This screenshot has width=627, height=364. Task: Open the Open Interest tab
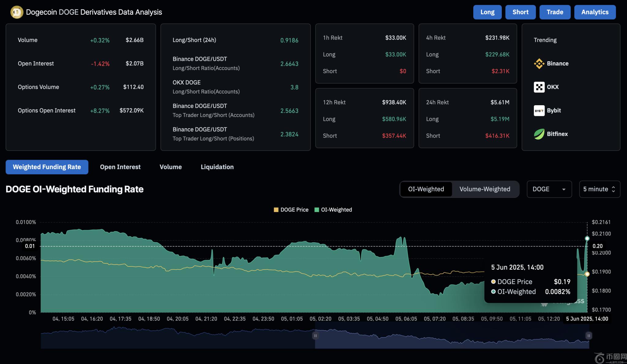tap(120, 167)
